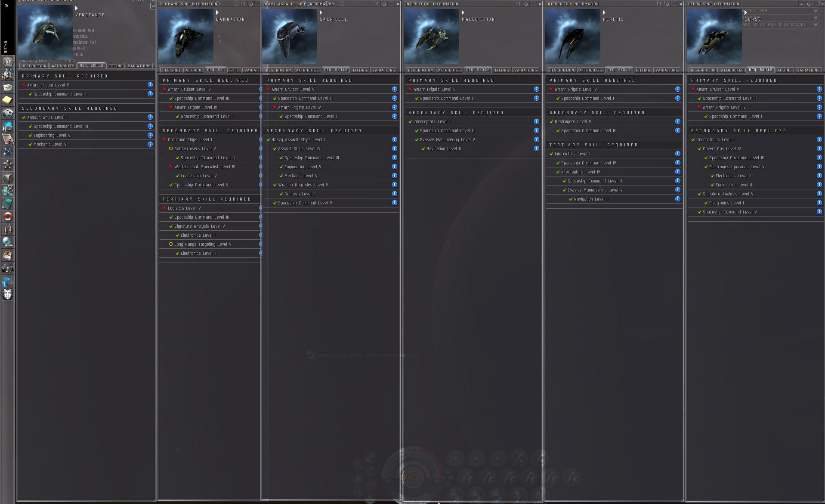The width and height of the screenshot is (825, 504).
Task: Toggle pin on Heavy Assault Ship Information window
Action: [x=384, y=4]
